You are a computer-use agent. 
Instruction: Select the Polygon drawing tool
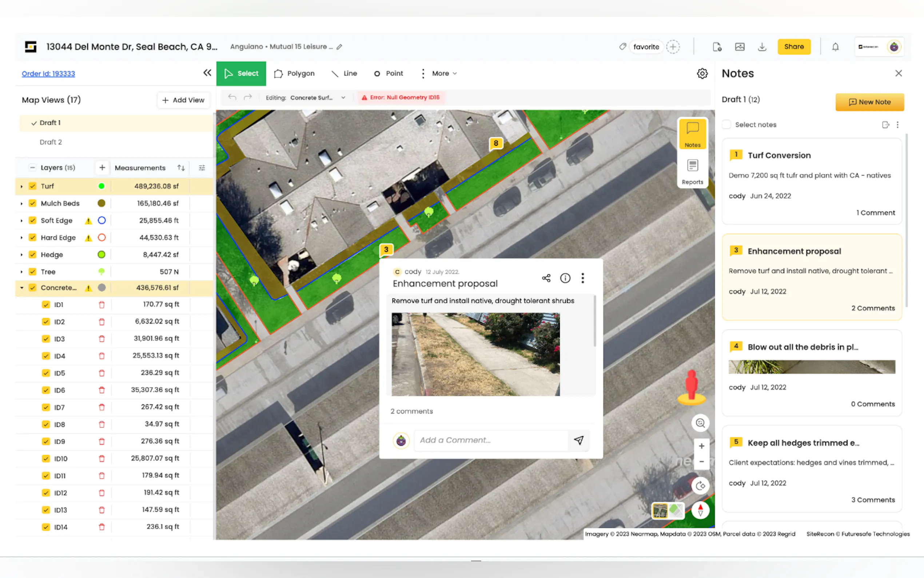pyautogui.click(x=294, y=74)
